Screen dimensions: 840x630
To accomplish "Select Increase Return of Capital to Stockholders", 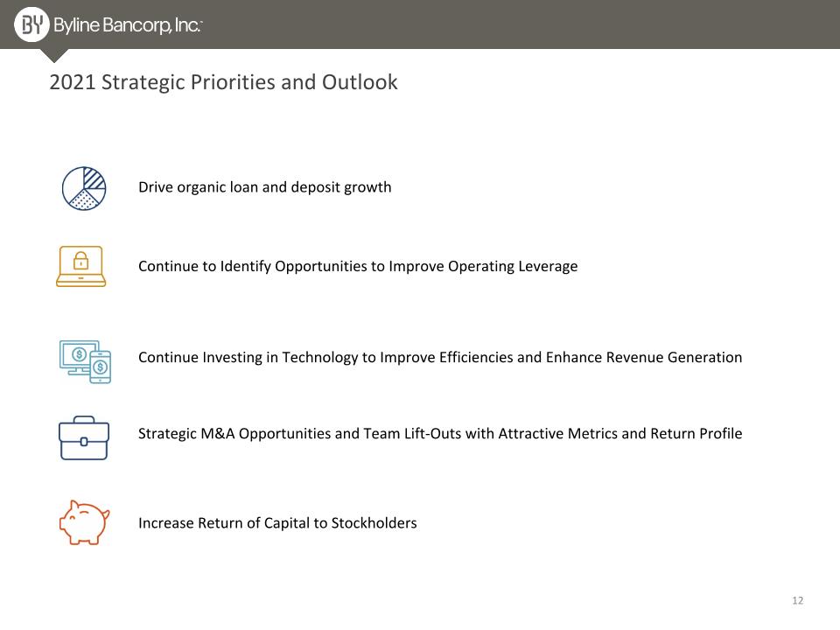I will coord(277,523).
